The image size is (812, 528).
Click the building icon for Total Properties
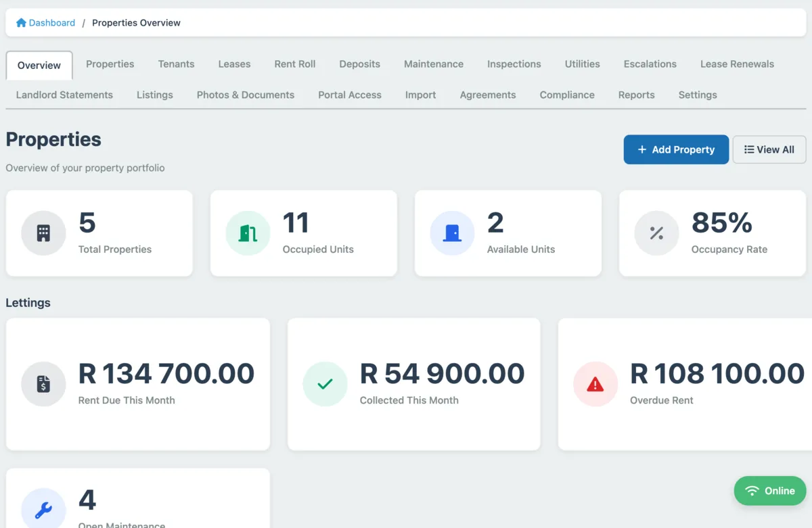point(43,233)
